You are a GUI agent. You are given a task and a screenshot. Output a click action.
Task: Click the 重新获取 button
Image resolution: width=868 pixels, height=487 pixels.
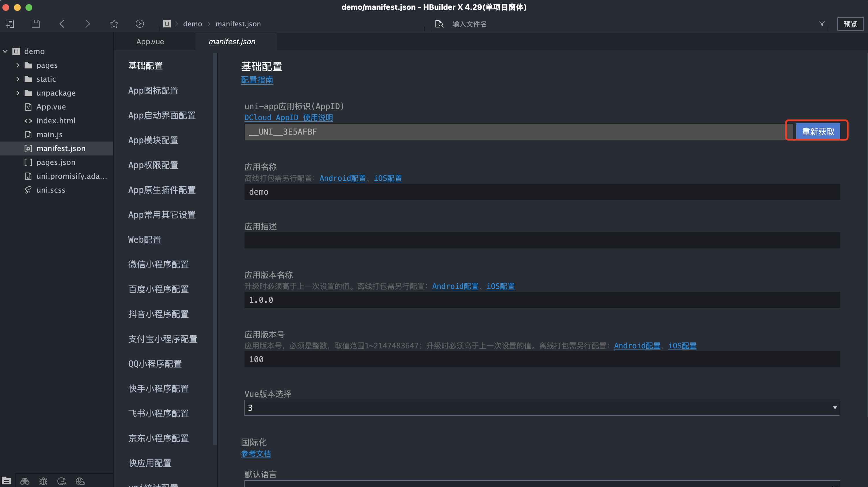pos(818,131)
